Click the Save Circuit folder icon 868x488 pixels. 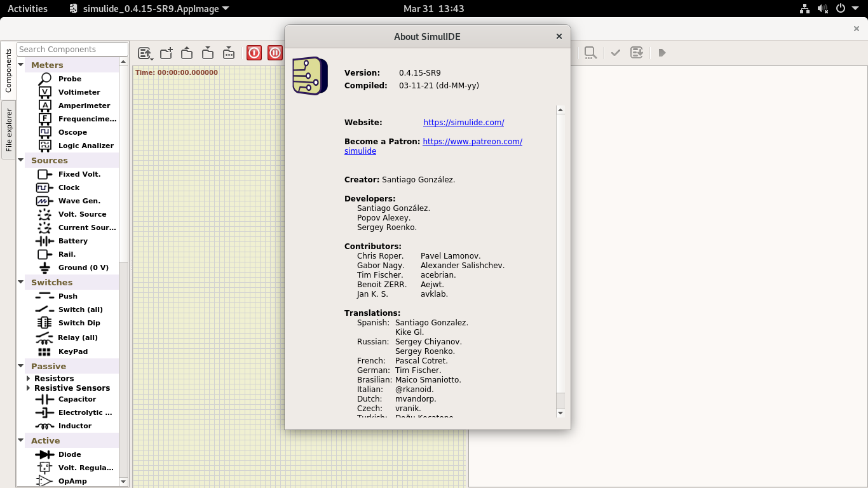208,53
